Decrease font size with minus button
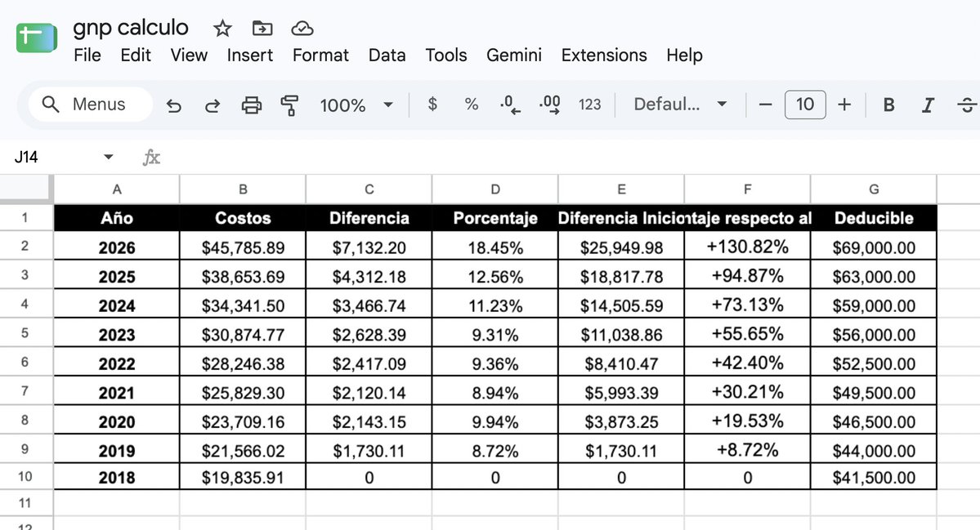980x530 pixels. (x=765, y=105)
